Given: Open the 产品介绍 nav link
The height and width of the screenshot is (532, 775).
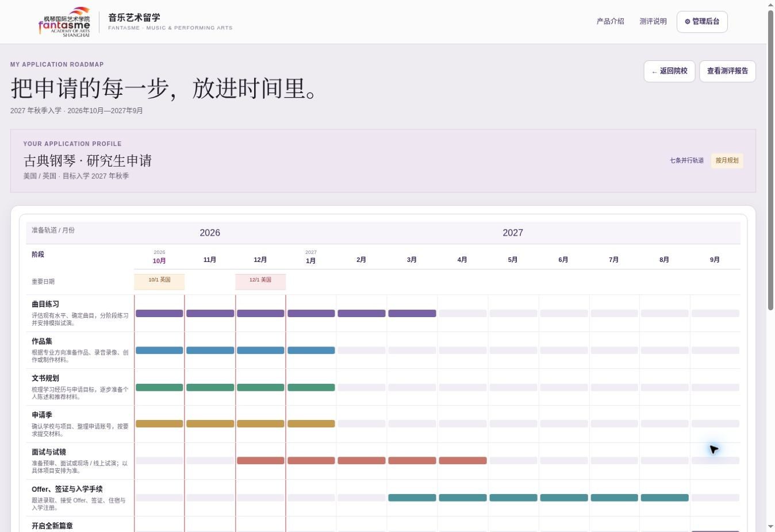Looking at the screenshot, I should pyautogui.click(x=610, y=21).
